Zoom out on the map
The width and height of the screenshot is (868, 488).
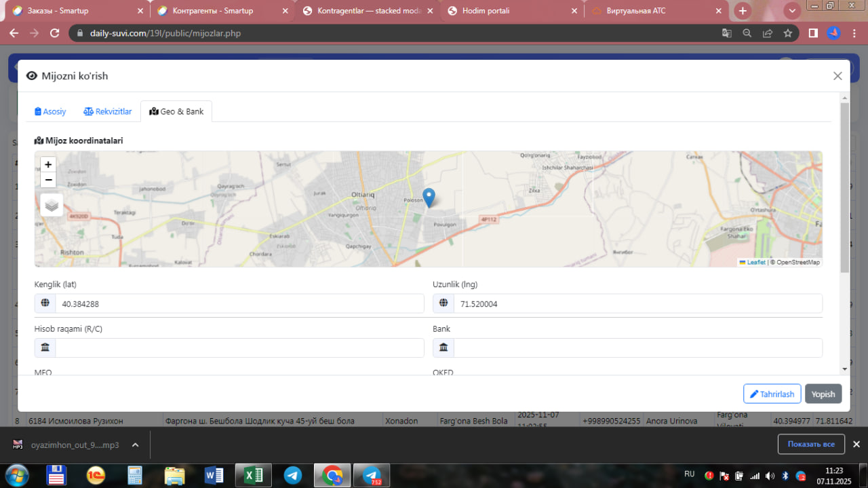click(48, 181)
